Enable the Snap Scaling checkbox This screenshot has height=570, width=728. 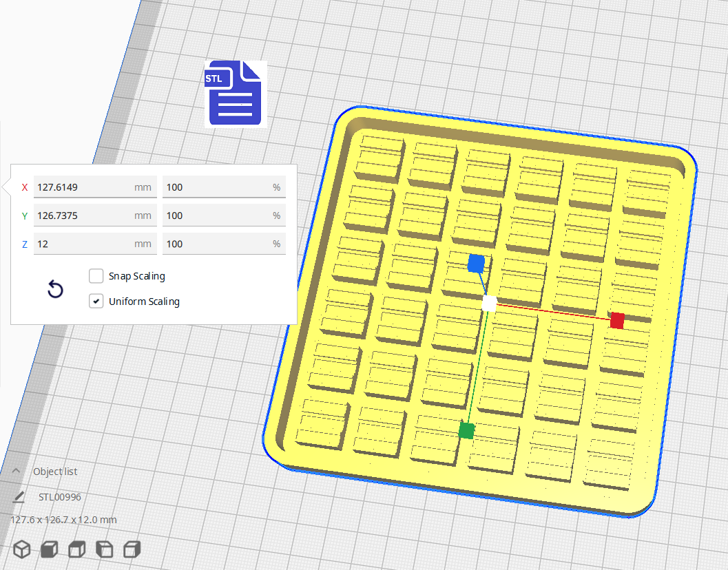[96, 276]
